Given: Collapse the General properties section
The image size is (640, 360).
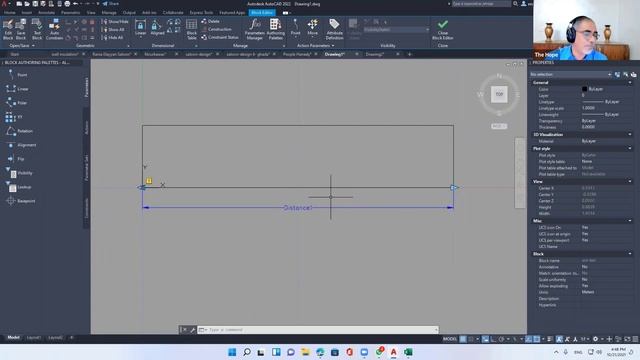Looking at the screenshot, I should point(630,82).
